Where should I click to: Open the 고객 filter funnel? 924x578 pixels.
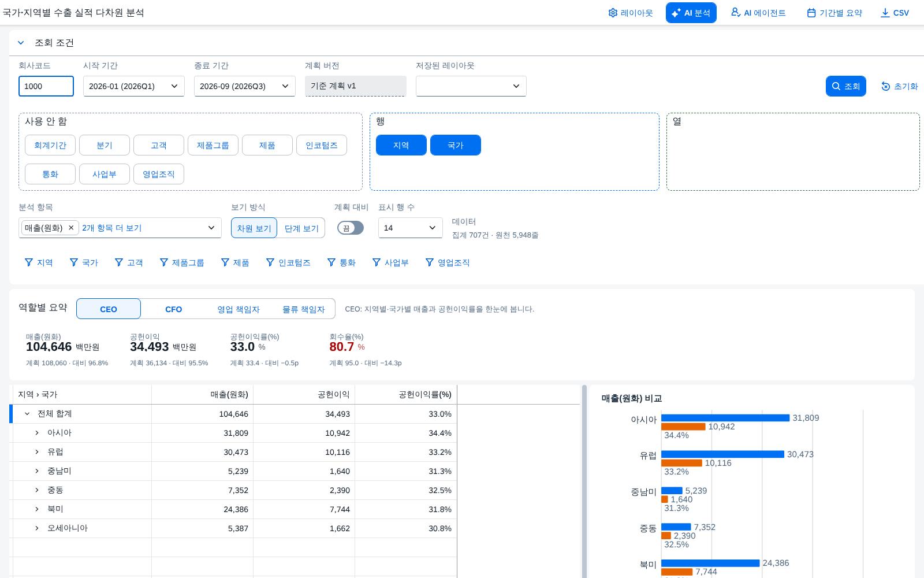tap(129, 262)
